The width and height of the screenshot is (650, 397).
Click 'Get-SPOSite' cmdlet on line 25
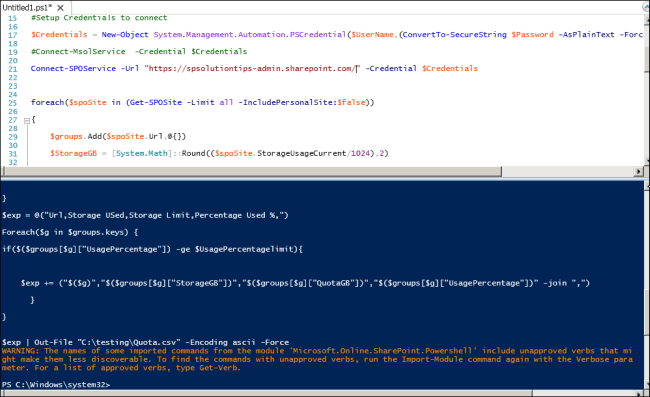point(156,102)
